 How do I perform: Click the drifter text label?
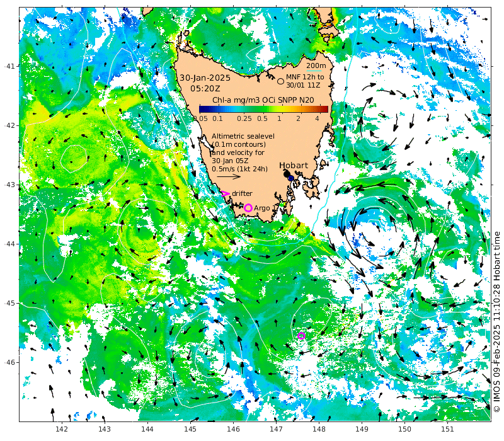[x=242, y=193]
